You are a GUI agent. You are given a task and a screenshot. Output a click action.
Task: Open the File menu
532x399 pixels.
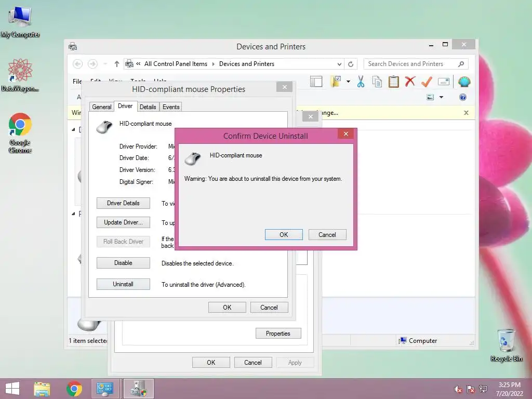click(x=77, y=81)
